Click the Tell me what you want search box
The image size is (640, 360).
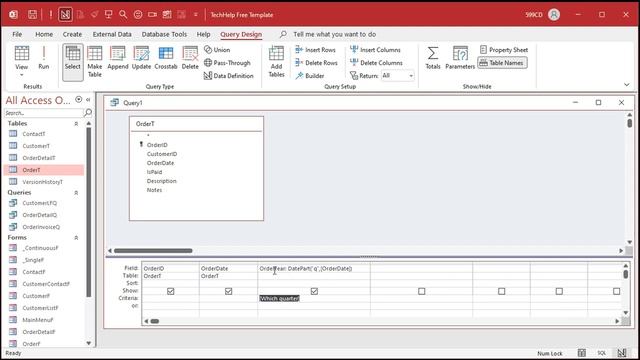coord(334,34)
